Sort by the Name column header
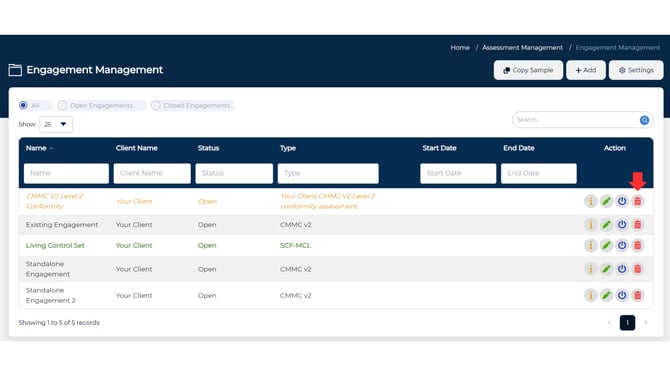Viewport: 670px width, 376px height. point(36,148)
